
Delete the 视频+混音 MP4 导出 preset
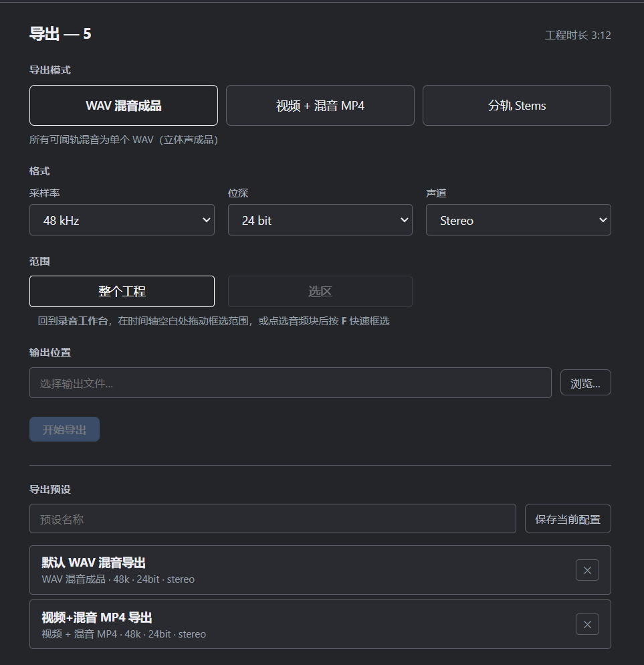[587, 624]
